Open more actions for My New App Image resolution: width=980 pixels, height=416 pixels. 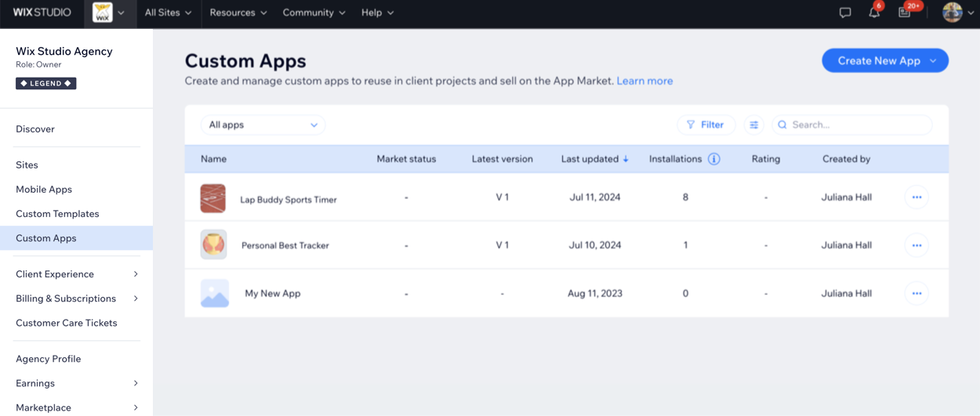pos(916,294)
